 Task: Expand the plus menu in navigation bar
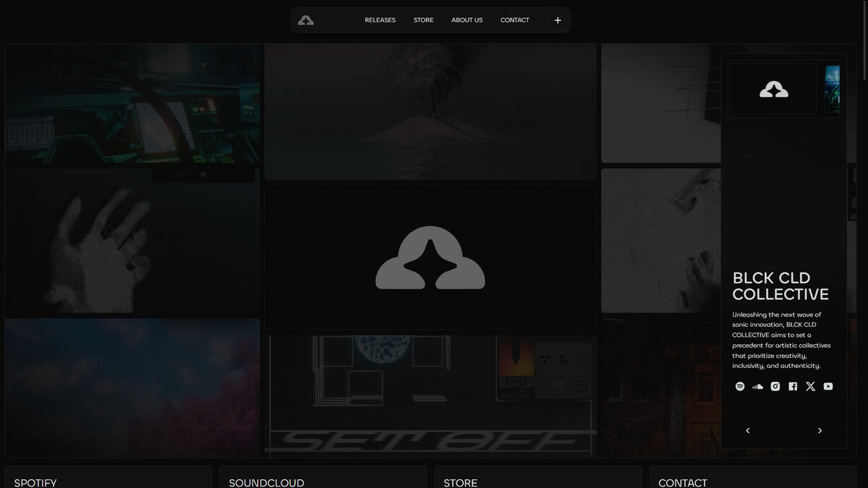click(558, 20)
